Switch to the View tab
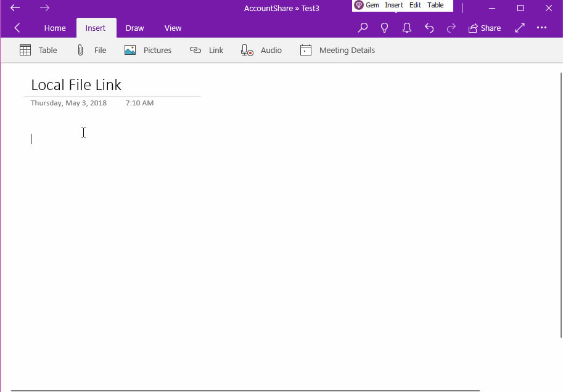 173,28
